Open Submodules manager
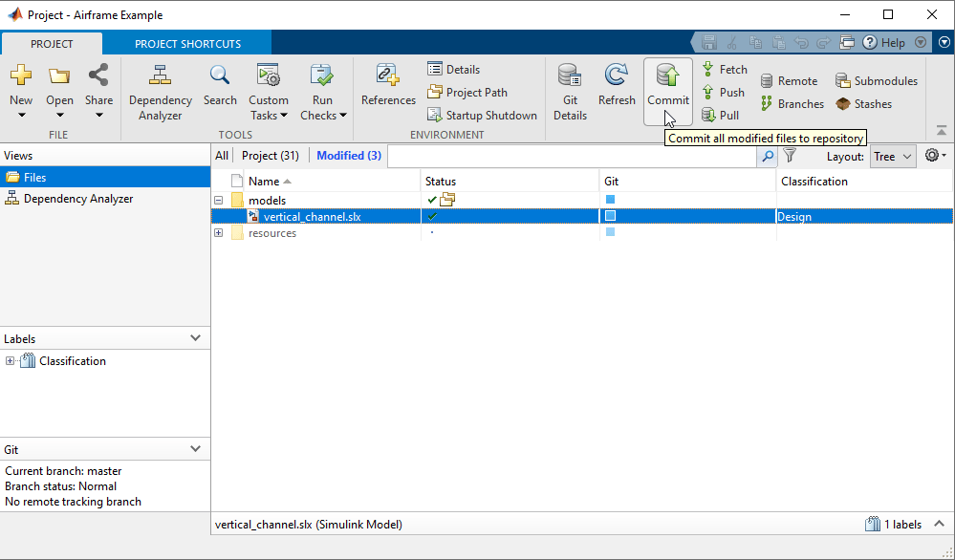This screenshot has height=560, width=955. coord(877,81)
